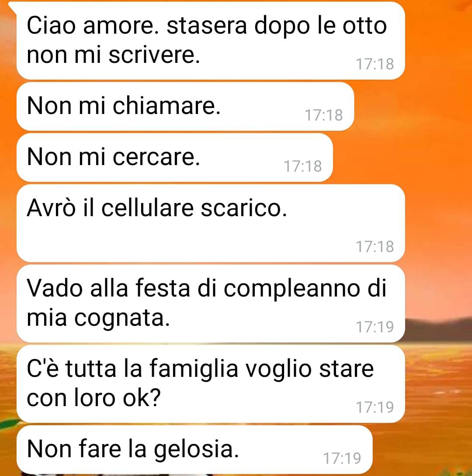Click the 17:18 timestamp on the first message
The image size is (472, 476).
coord(375,64)
